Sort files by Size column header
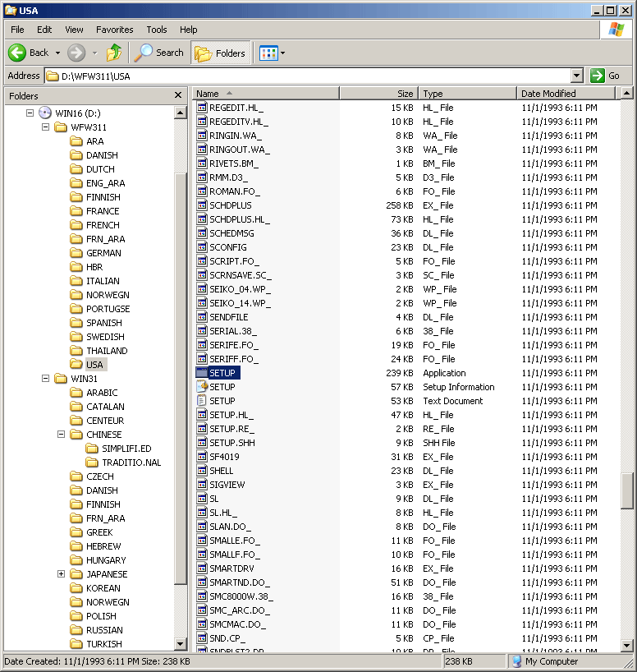Viewport: 637px width, 672px height. [378, 94]
